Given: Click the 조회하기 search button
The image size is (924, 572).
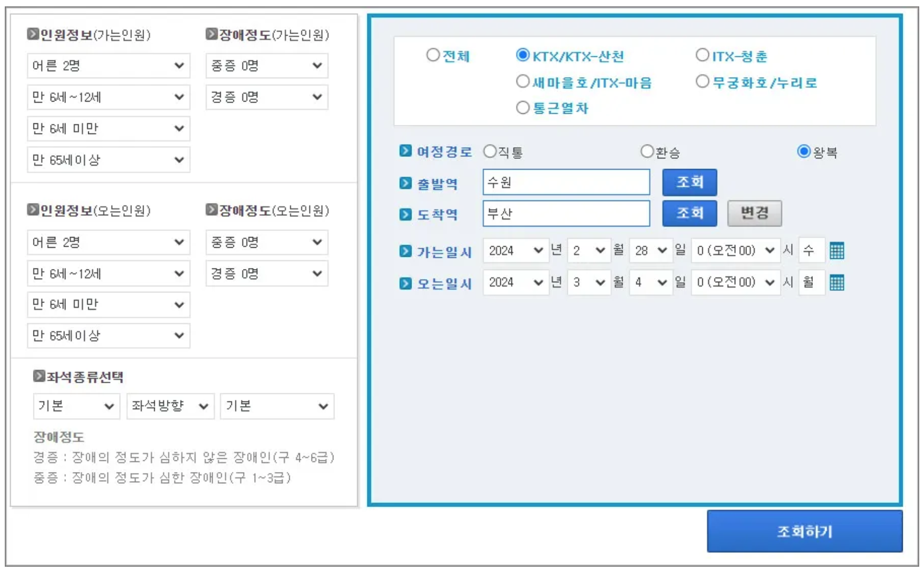Looking at the screenshot, I should click(804, 531).
